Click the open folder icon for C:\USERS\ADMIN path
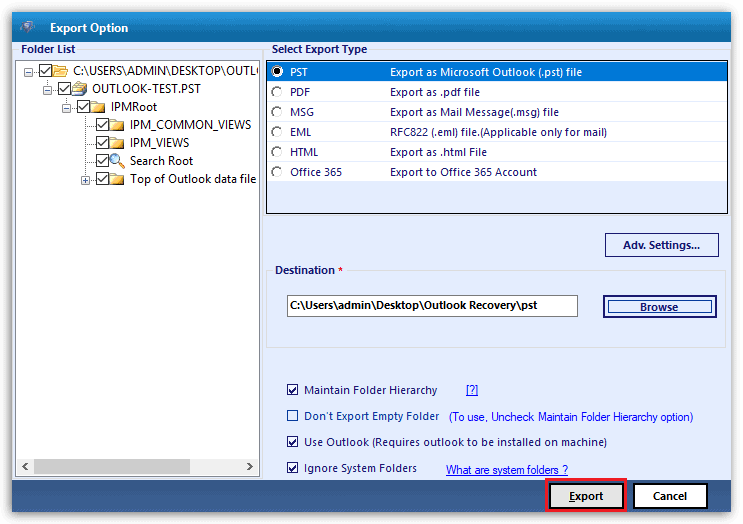Image resolution: width=743 pixels, height=524 pixels. pyautogui.click(x=60, y=71)
